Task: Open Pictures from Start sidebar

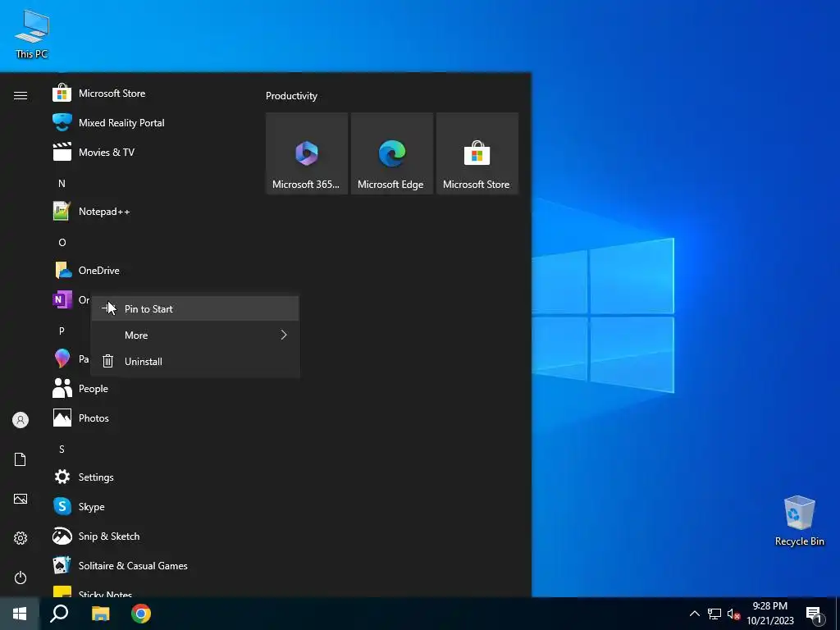Action: click(21, 499)
